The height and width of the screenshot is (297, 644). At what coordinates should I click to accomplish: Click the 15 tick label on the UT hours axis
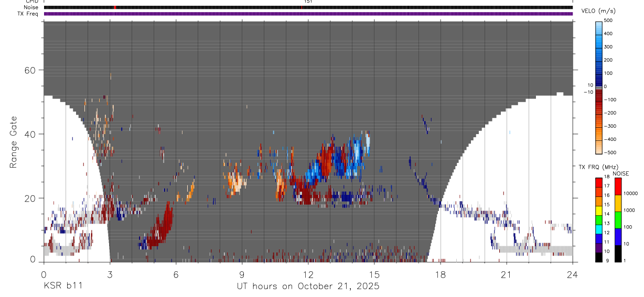click(374, 274)
